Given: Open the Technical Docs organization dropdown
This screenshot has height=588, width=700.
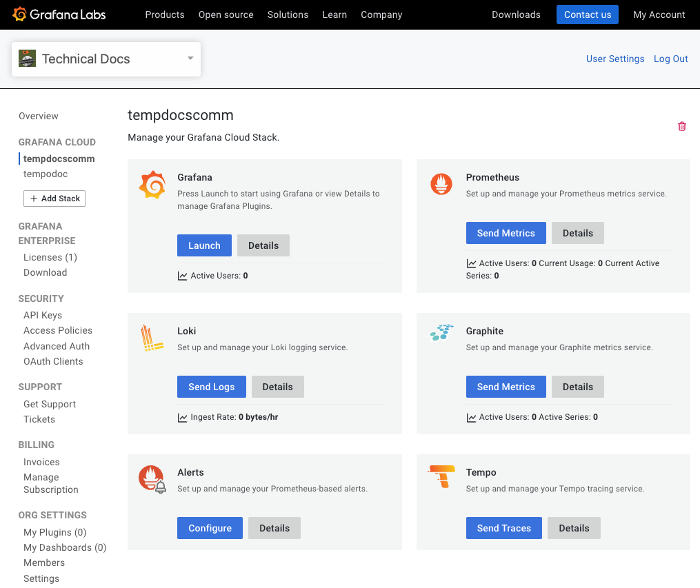Looking at the screenshot, I should pos(190,59).
